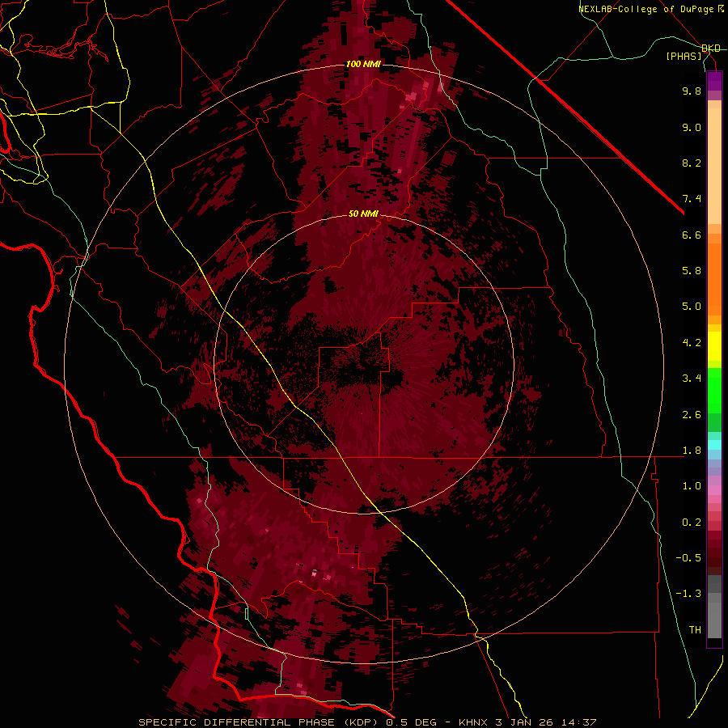Pick the bright green color bar segment

point(714,390)
